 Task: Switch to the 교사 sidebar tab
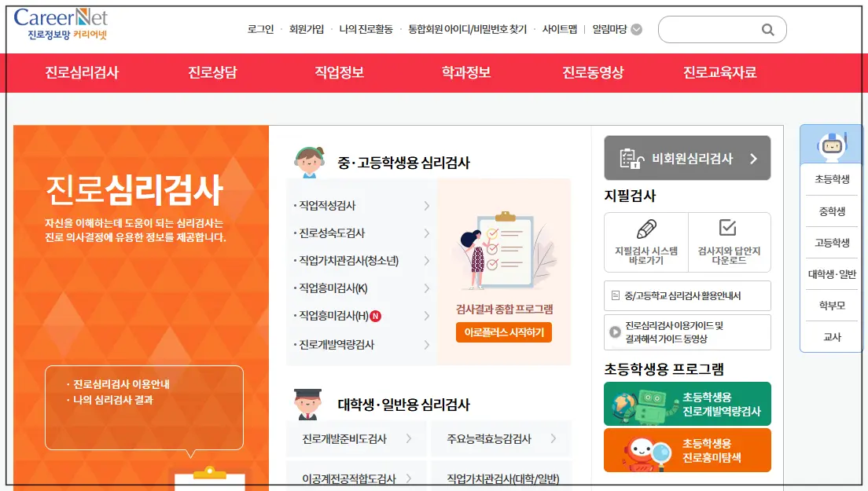pyautogui.click(x=830, y=335)
